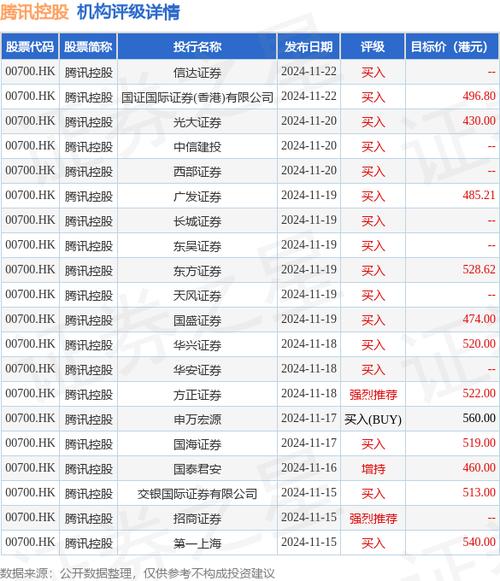The height and width of the screenshot is (581, 500).
Task: Select the 招商证券 broker cell
Action: pyautogui.click(x=197, y=518)
